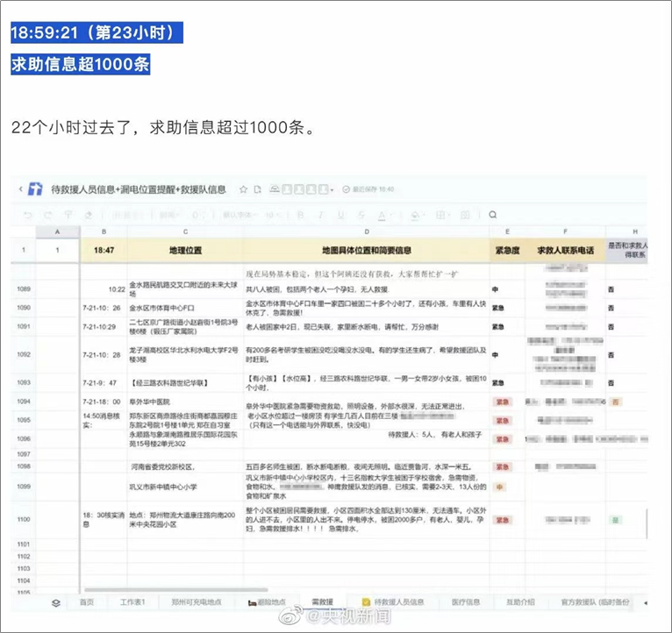Click the sheet tabs scroll arrow at right
This screenshot has height=633, width=672.
point(646,602)
